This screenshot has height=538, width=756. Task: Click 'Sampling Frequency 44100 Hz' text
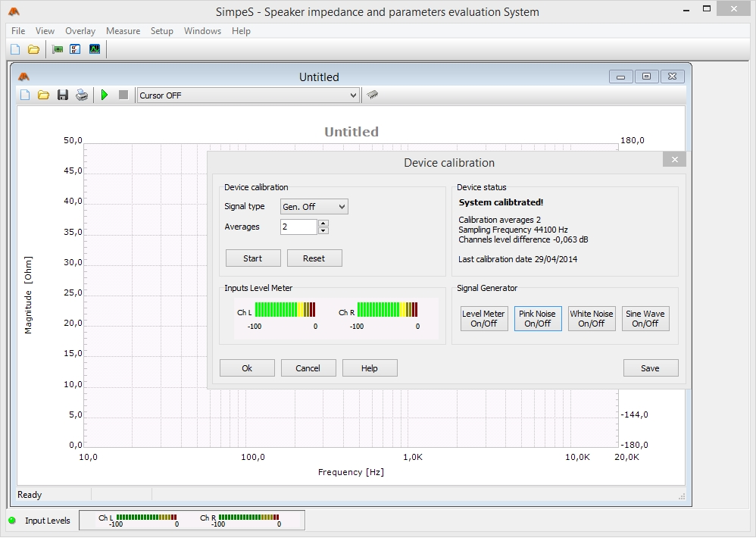click(513, 230)
